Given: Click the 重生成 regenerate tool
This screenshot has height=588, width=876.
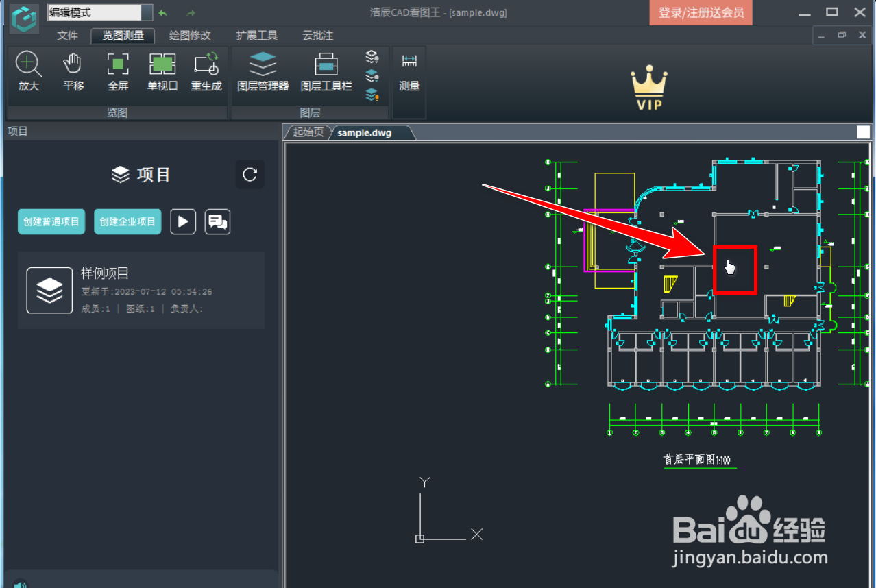Looking at the screenshot, I should [x=206, y=72].
